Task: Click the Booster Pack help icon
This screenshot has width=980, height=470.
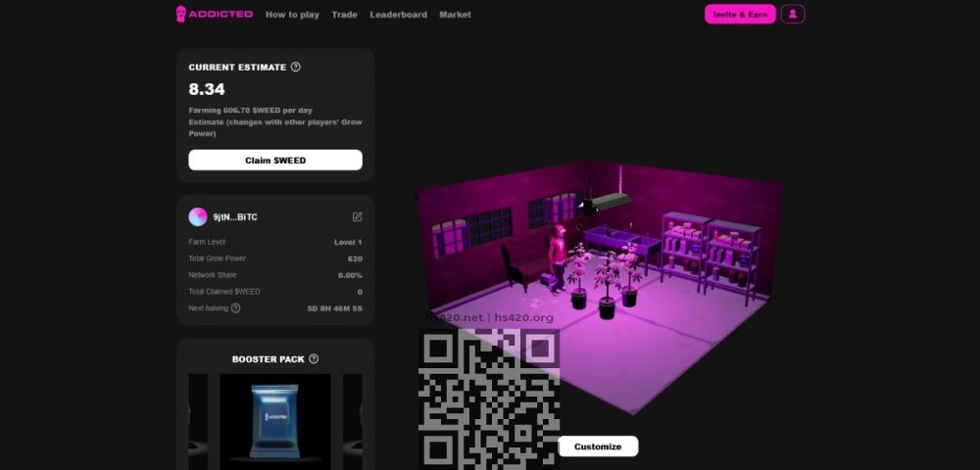Action: pyautogui.click(x=314, y=359)
